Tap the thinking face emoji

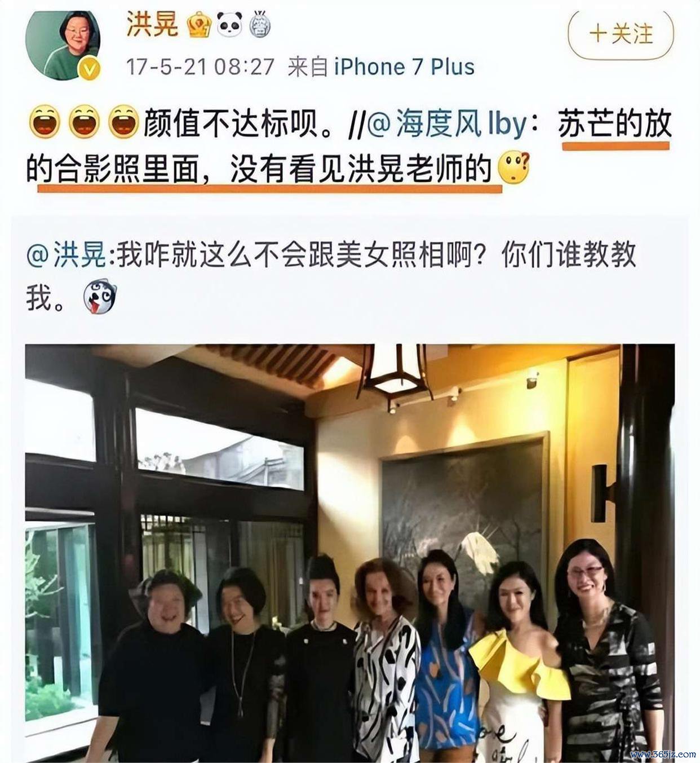[x=515, y=167]
